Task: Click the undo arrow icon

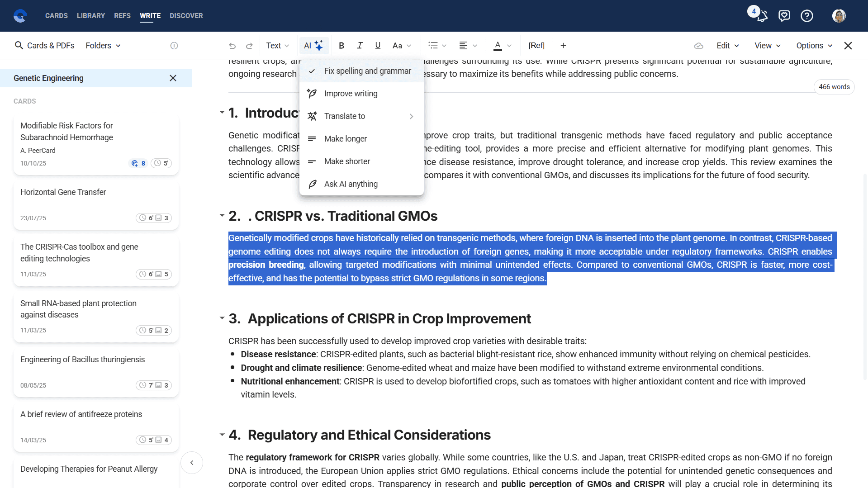Action: 232,46
